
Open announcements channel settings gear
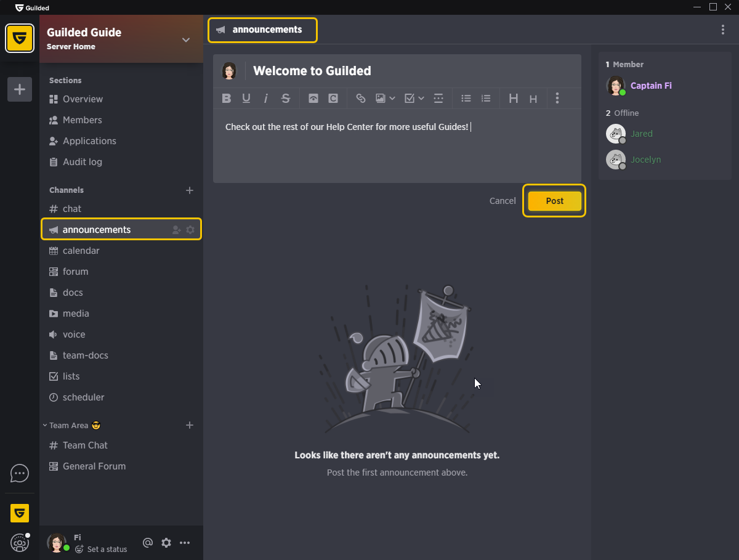pyautogui.click(x=190, y=230)
